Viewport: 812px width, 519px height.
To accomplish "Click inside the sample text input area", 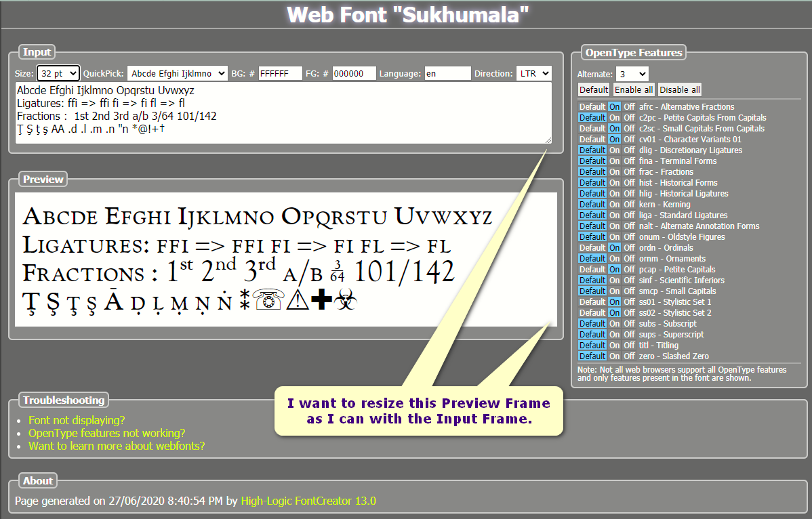I will pyautogui.click(x=283, y=112).
